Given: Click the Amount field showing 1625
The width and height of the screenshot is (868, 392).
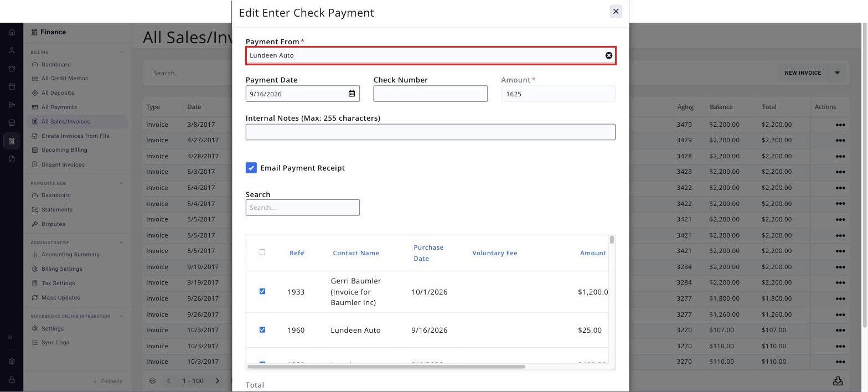Looking at the screenshot, I should (558, 94).
